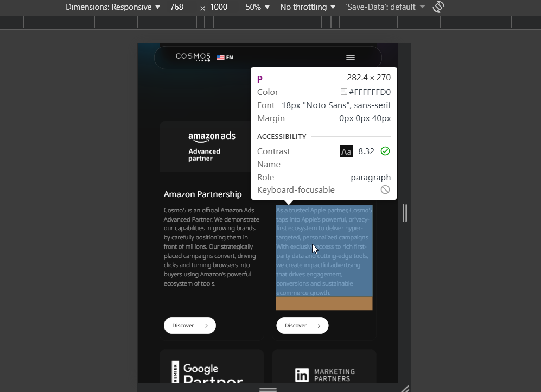The image size is (541, 392).
Task: Click the highlighted Apple partner paragraph
Action: [324, 251]
